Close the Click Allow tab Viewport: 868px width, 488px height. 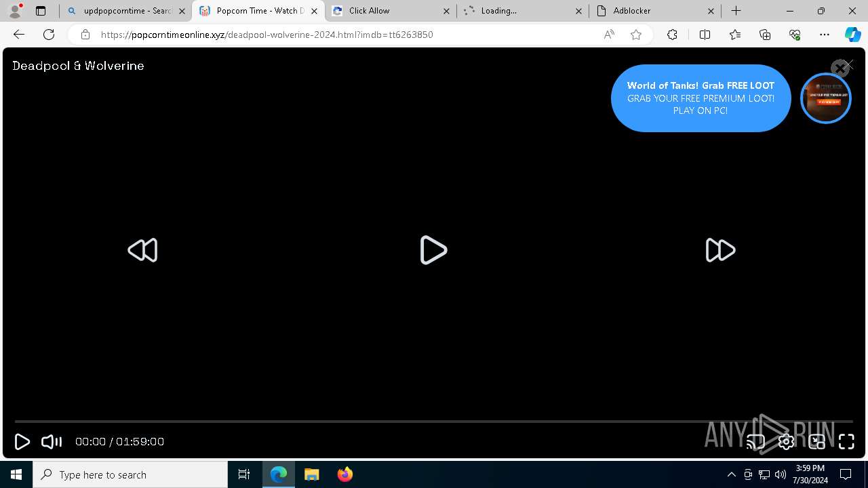446,11
